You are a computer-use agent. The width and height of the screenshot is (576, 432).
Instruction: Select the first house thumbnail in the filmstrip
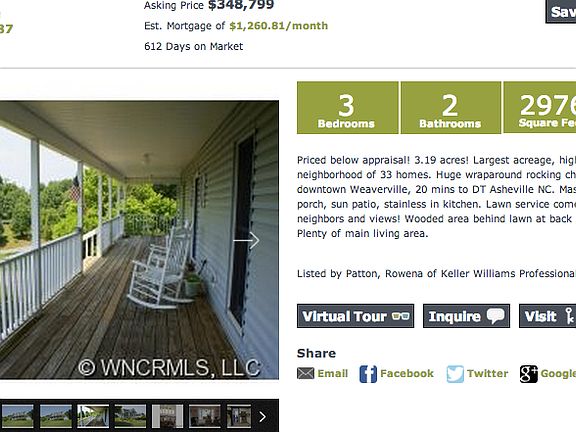(18, 416)
